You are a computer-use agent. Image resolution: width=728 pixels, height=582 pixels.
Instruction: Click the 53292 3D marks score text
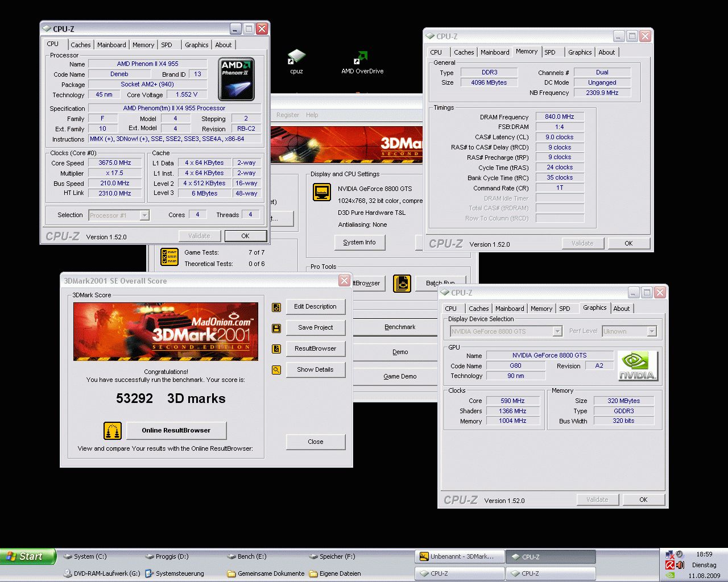click(x=171, y=399)
